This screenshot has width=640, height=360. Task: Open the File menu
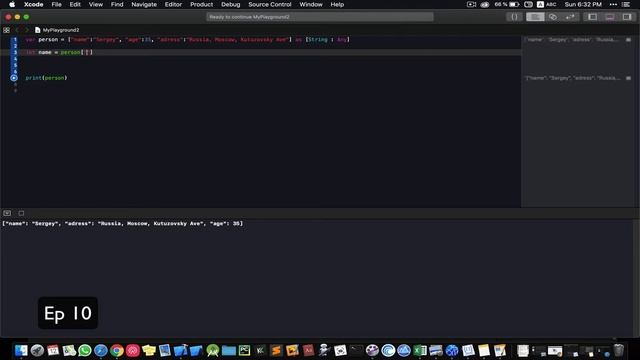click(56, 4)
